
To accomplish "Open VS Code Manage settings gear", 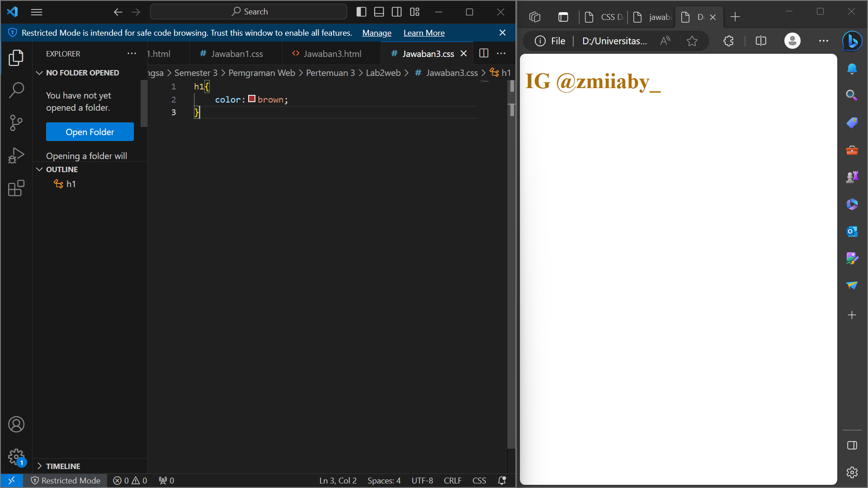I will [x=16, y=457].
